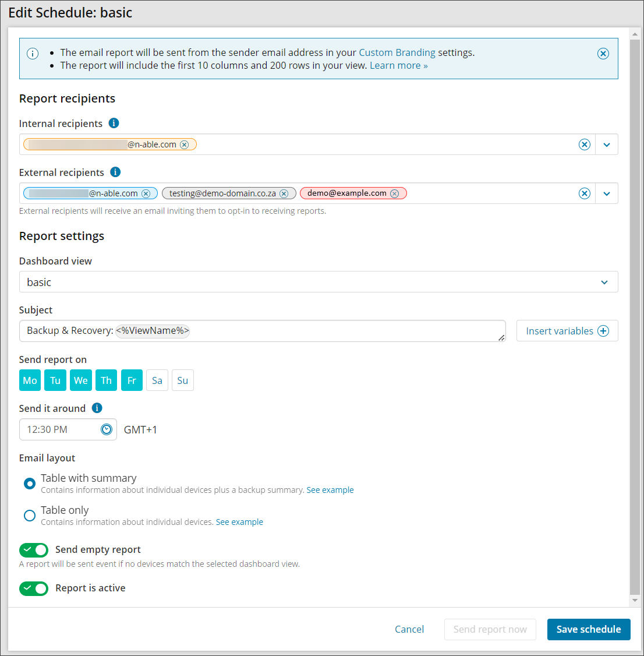Clear all external recipients
The height and width of the screenshot is (656, 644).
click(x=585, y=193)
